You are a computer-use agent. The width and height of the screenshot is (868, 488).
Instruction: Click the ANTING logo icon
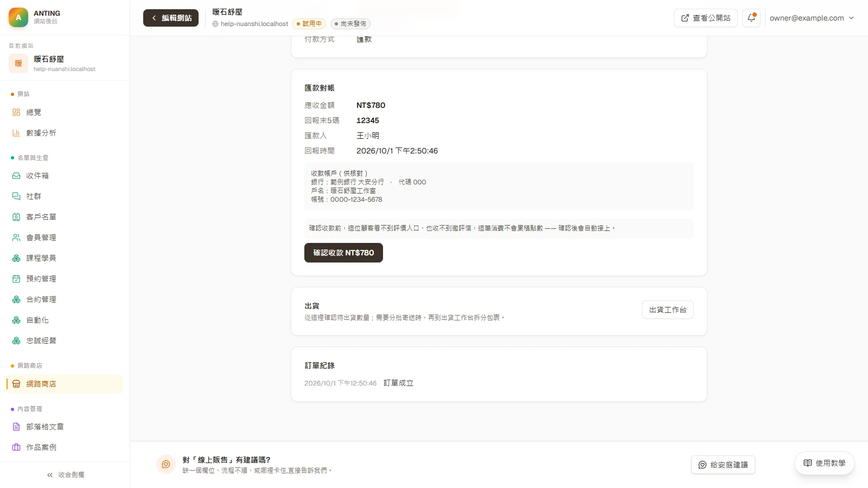click(18, 17)
